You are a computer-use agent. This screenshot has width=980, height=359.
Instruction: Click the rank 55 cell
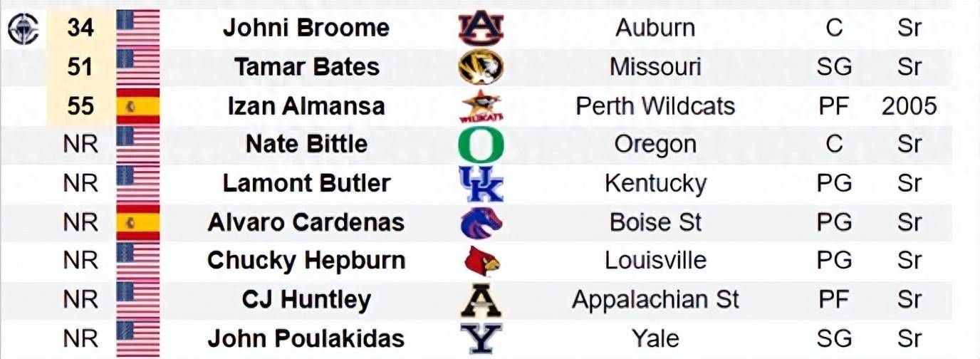pos(80,106)
